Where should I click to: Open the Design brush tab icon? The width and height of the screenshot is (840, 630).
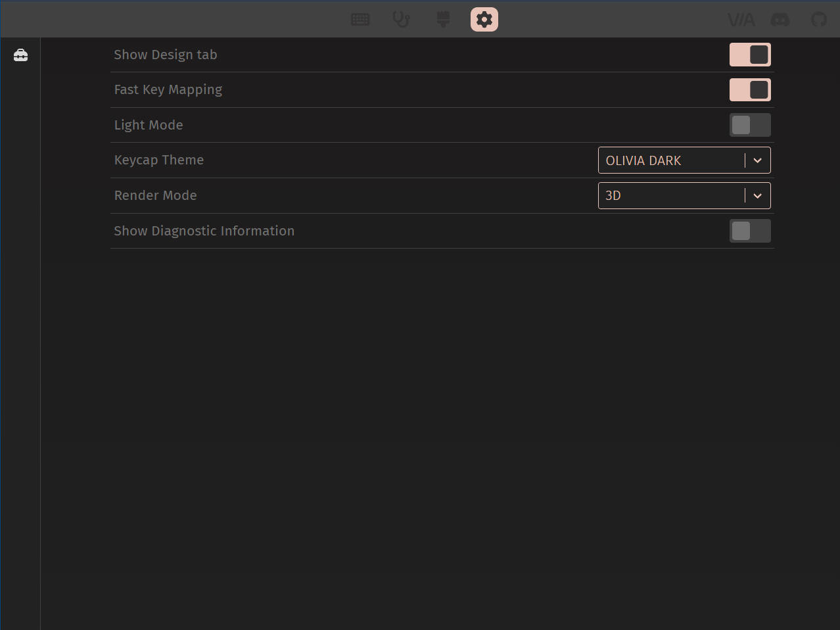444,20
